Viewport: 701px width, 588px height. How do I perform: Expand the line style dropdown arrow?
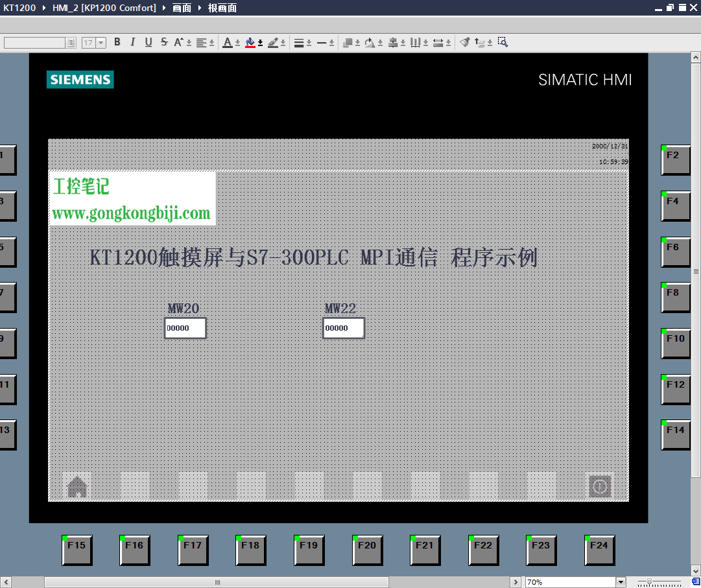pos(332,43)
